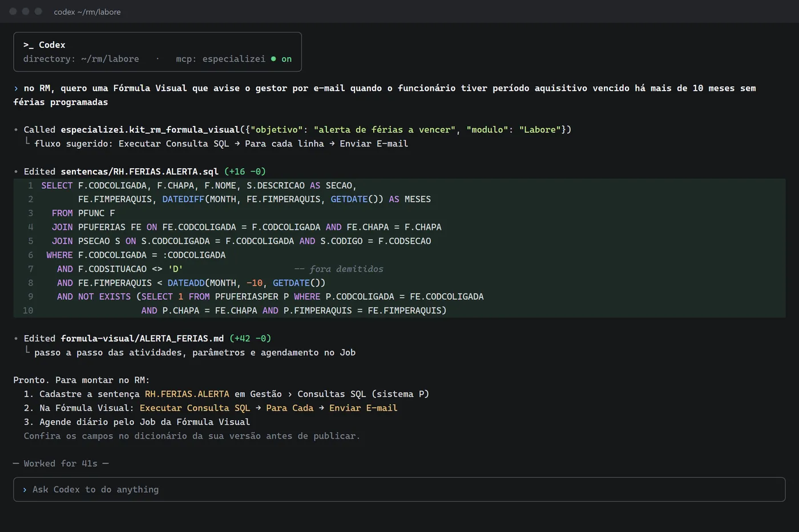Click highlighted 'Enviar E-mail' in step 2
Image resolution: width=799 pixels, height=532 pixels.
click(x=363, y=408)
